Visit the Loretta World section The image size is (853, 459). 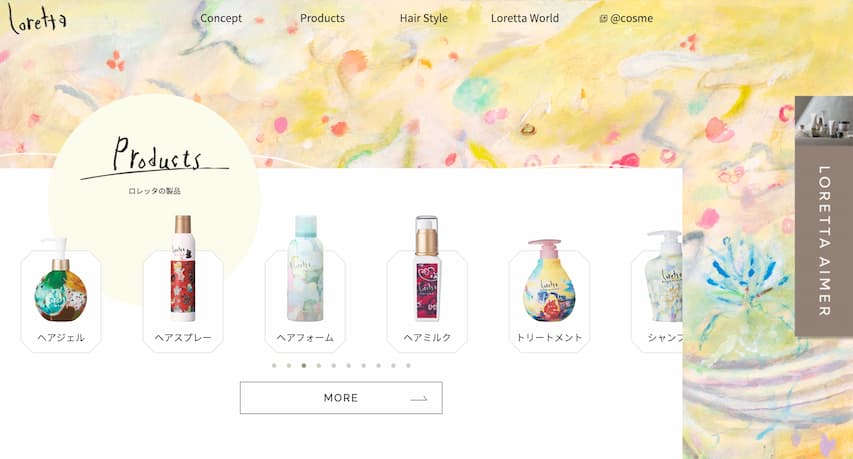(524, 18)
